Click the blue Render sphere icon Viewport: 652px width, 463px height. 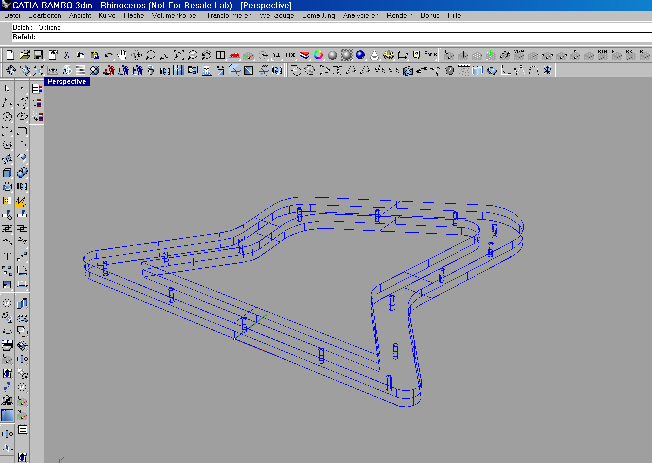click(360, 54)
